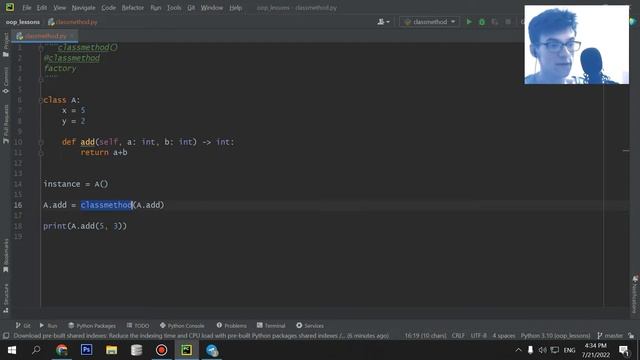Image resolution: width=640 pixels, height=360 pixels.
Task: Start debugging with the green bug icon
Action: point(482,22)
